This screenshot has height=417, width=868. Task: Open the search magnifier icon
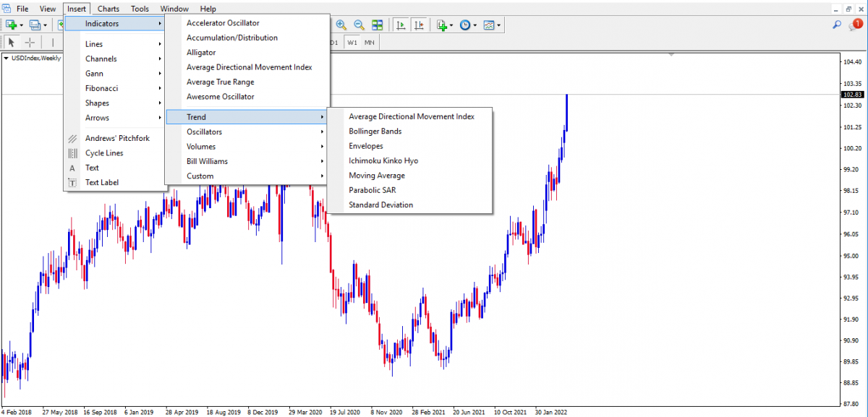coord(837,25)
